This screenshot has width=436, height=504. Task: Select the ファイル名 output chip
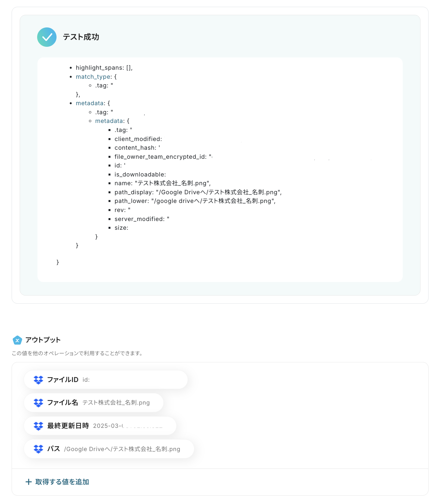click(94, 403)
